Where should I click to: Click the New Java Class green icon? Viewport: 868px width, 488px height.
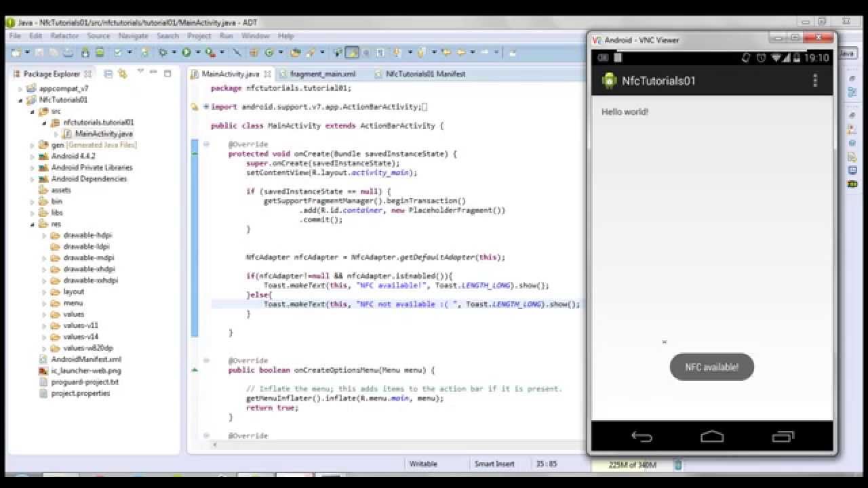(x=269, y=52)
